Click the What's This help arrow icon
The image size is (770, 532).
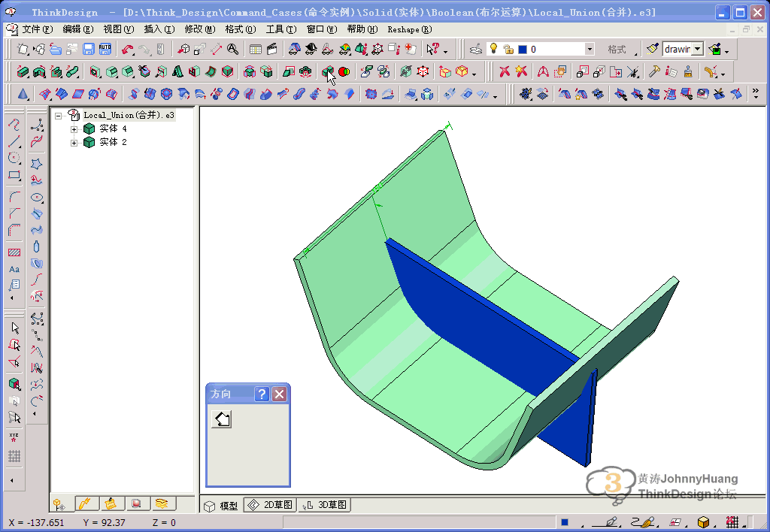(x=432, y=49)
